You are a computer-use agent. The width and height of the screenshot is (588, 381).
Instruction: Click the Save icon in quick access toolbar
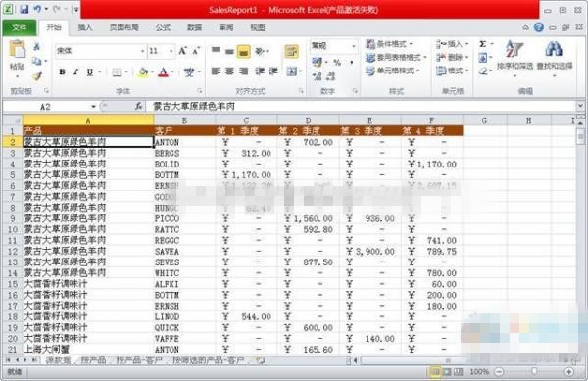tap(24, 9)
